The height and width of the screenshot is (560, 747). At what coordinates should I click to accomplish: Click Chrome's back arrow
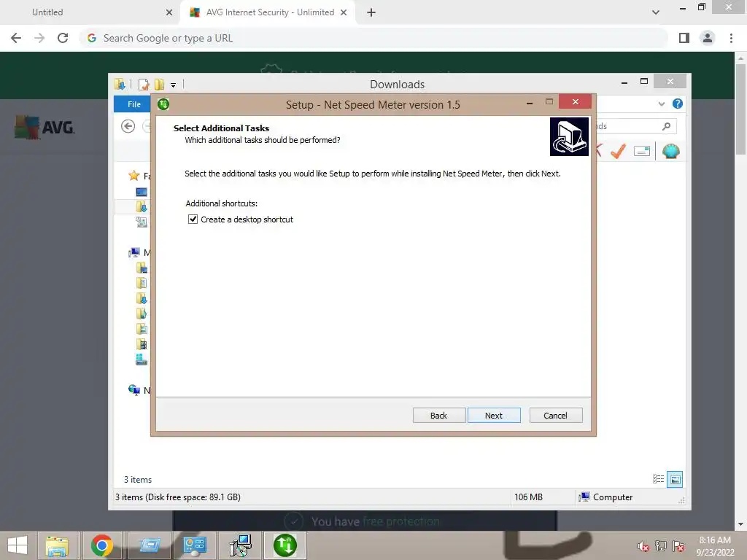click(x=16, y=38)
